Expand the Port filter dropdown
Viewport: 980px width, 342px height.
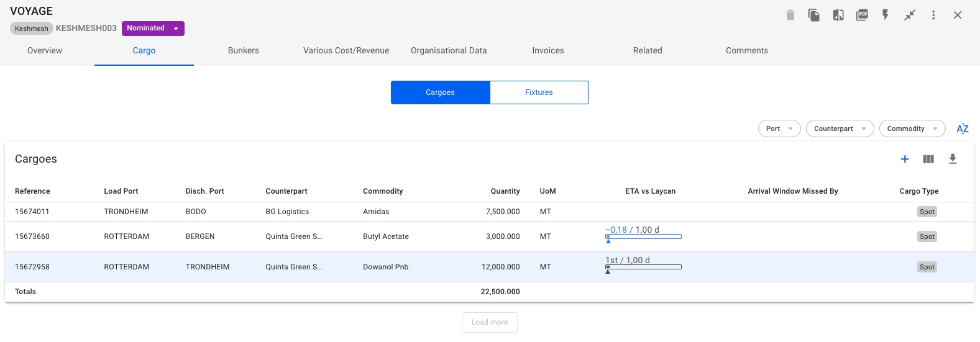[779, 129]
